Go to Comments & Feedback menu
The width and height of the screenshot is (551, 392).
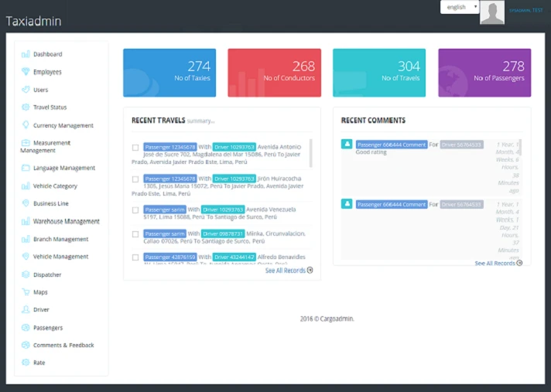tap(63, 346)
